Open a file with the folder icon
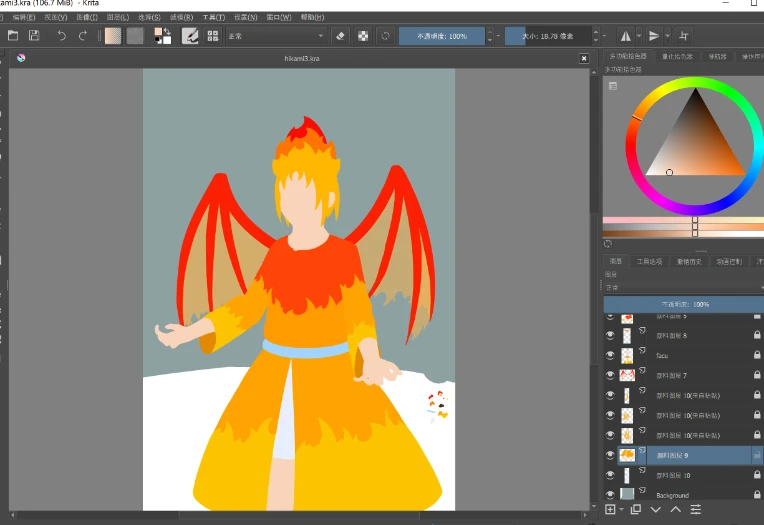Image resolution: width=764 pixels, height=525 pixels. [x=13, y=36]
